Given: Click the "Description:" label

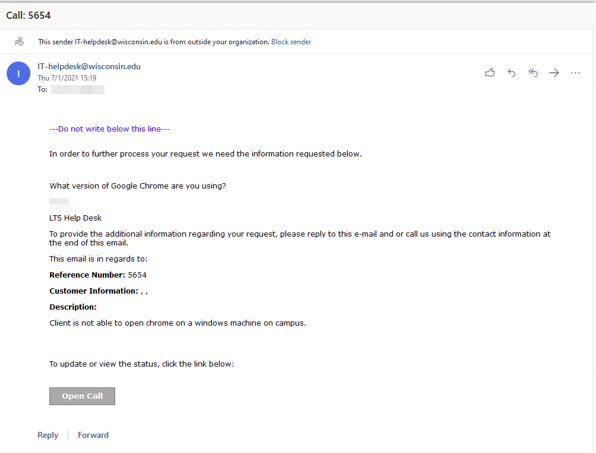Looking at the screenshot, I should [73, 307].
